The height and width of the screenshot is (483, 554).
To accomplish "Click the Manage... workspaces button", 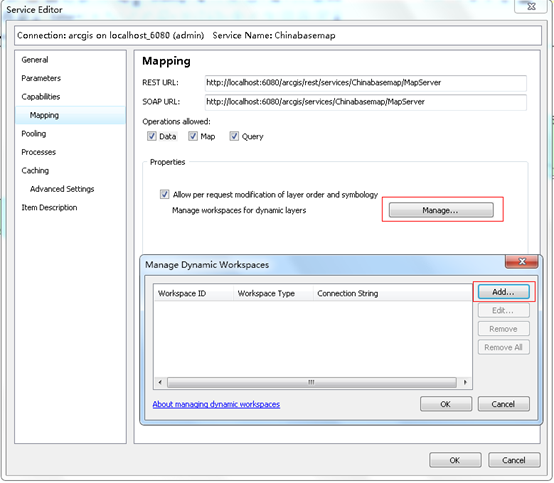I will pos(441,210).
